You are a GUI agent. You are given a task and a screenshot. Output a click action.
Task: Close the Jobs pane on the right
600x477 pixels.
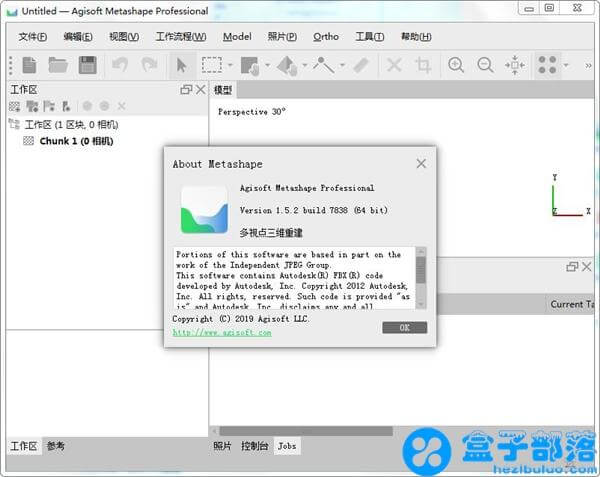587,267
